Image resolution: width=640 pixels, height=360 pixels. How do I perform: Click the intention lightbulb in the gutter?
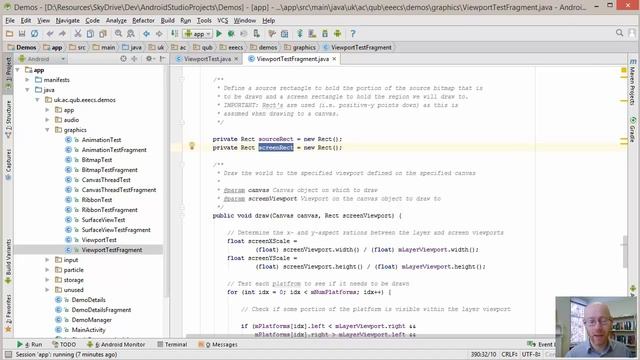point(192,146)
